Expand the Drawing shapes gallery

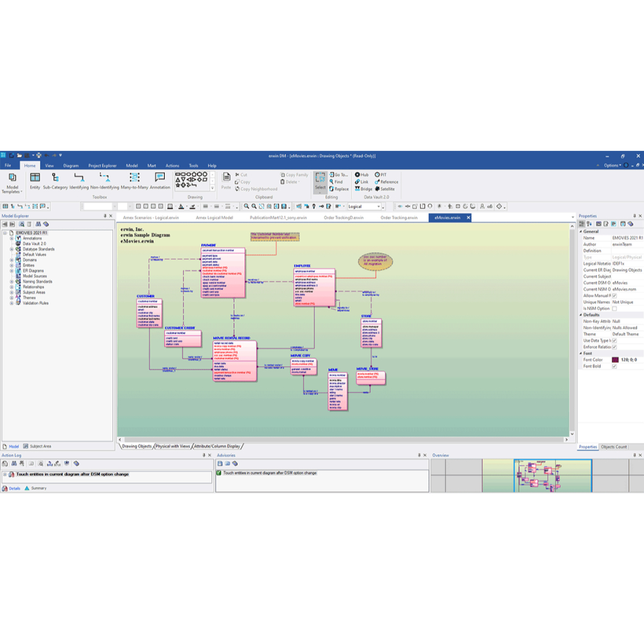(213, 188)
